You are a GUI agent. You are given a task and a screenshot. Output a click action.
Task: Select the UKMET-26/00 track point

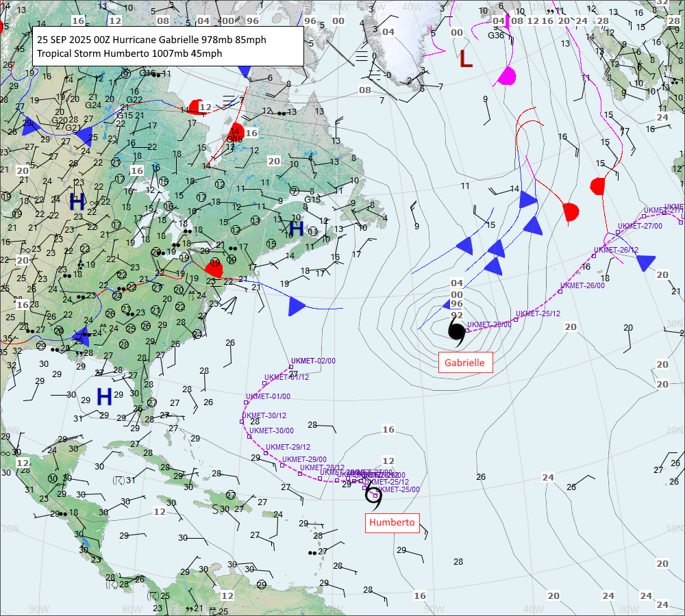(560, 292)
